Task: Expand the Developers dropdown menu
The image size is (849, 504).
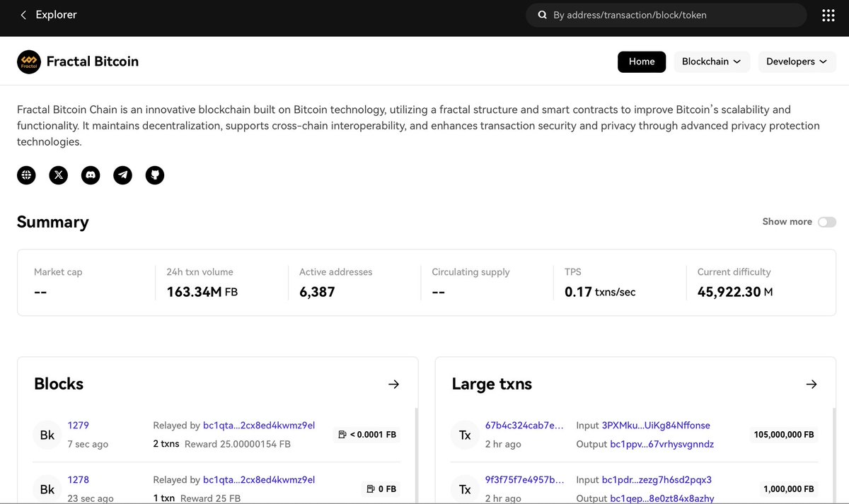Action: coord(797,61)
